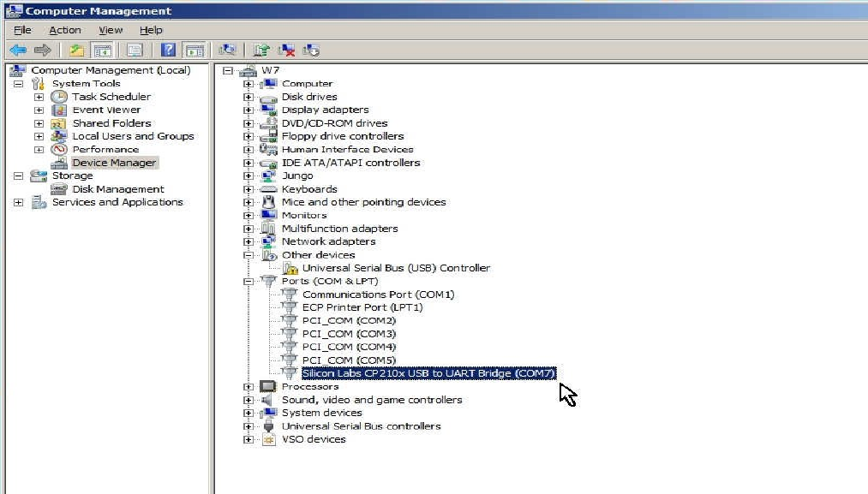This screenshot has height=494, width=868.
Task: Select Device Manager in left tree
Action: pos(114,163)
